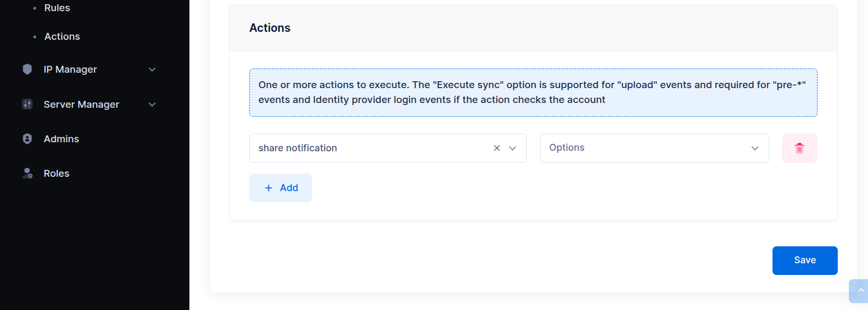
Task: Click the Options dropdown chevron arrow
Action: [x=754, y=148]
